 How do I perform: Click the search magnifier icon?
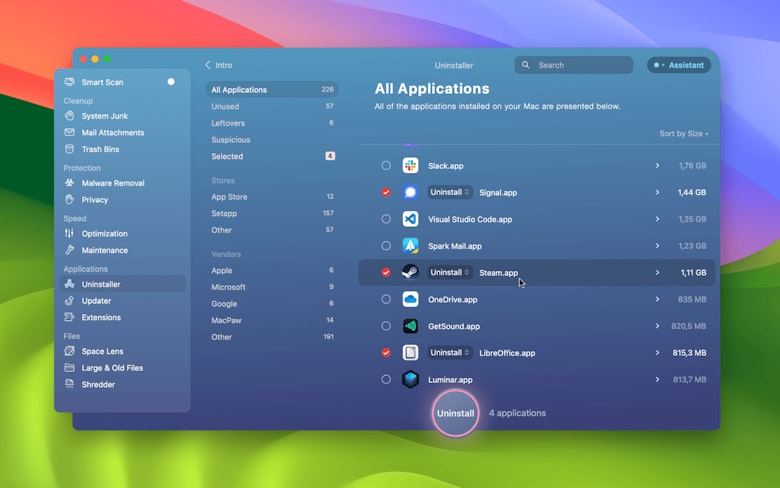tap(525, 65)
